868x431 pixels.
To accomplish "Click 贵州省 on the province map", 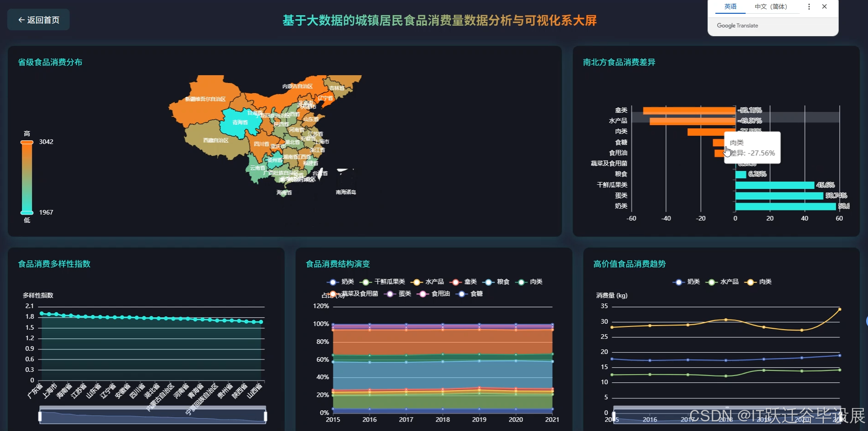I will (275, 160).
